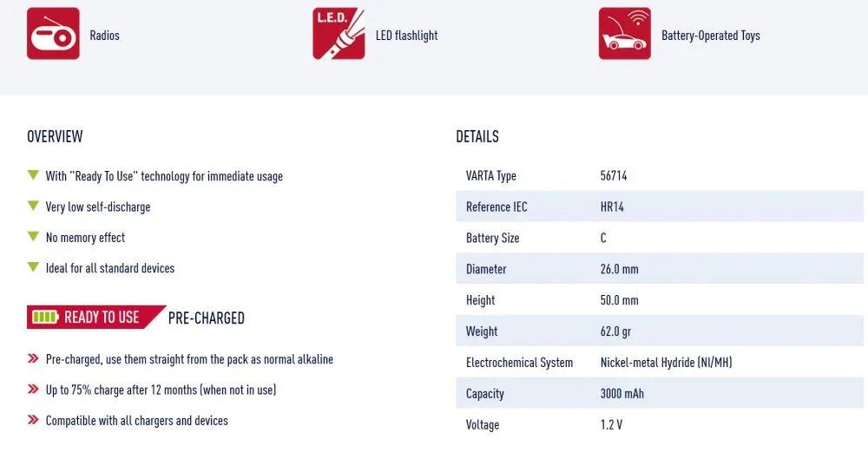The height and width of the screenshot is (459, 868).
Task: Click the DETAILS heading
Action: (x=477, y=136)
